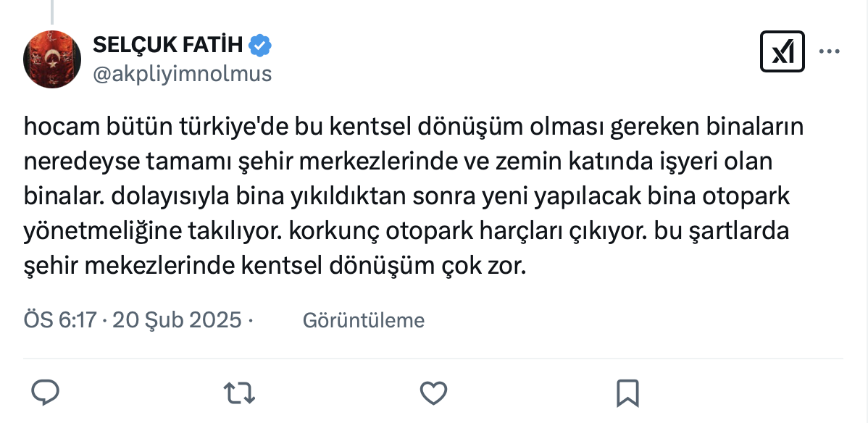Open the Görüntüleme view count
Image resolution: width=868 pixels, height=423 pixels.
(x=363, y=320)
